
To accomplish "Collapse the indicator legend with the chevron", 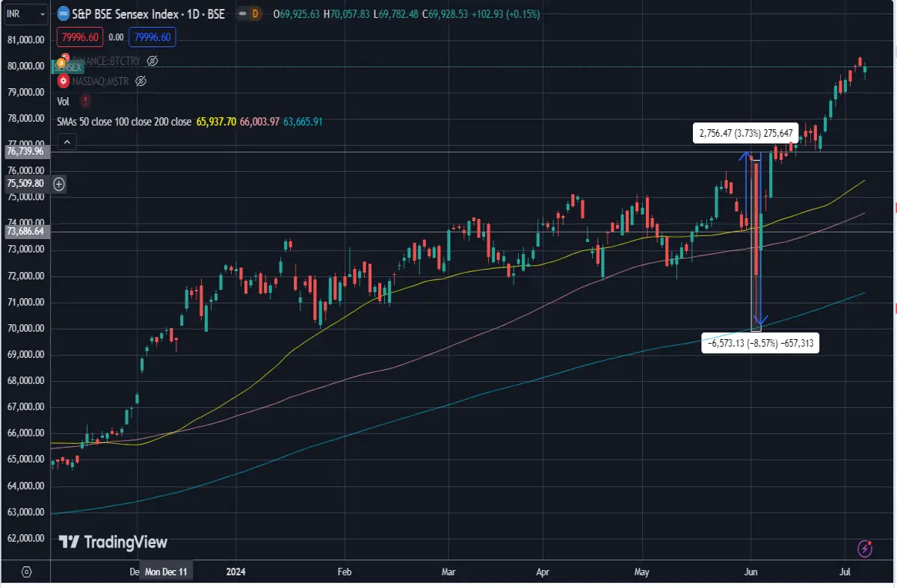I will [67, 141].
